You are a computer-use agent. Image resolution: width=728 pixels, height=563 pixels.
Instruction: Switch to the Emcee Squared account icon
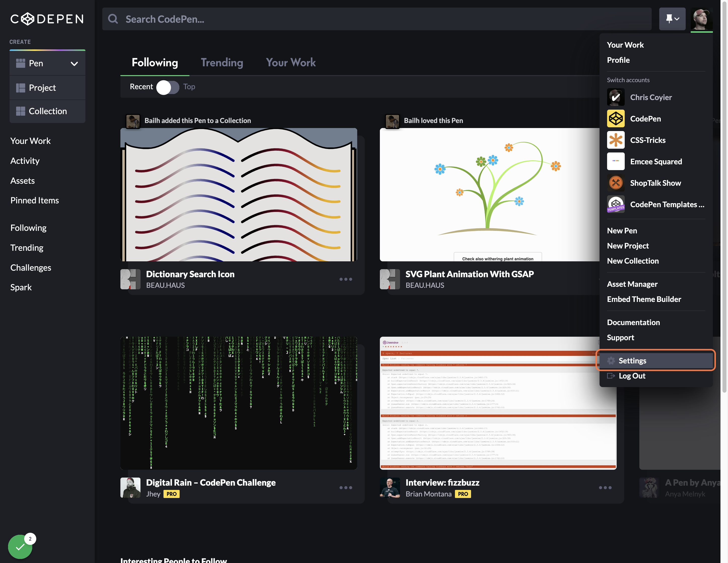(615, 161)
